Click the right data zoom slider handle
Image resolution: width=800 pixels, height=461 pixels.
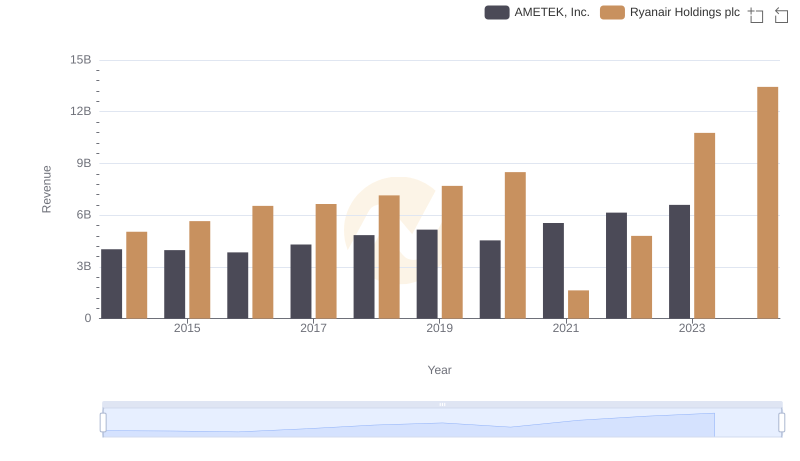tap(782, 422)
